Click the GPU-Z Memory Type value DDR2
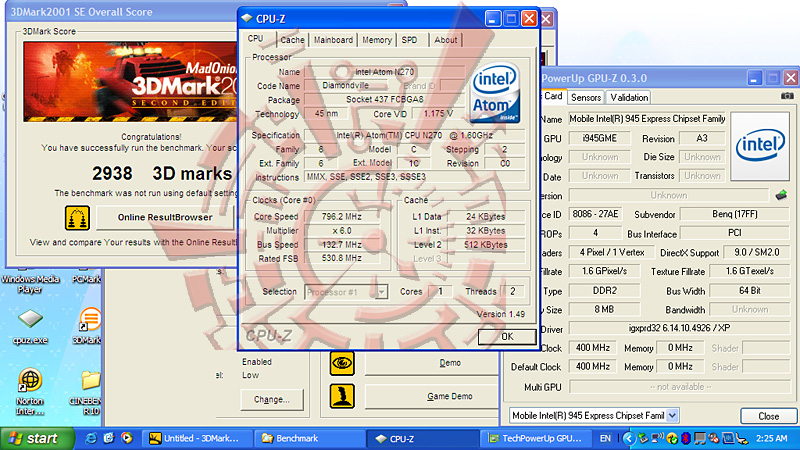This screenshot has width=800, height=450. [x=605, y=291]
